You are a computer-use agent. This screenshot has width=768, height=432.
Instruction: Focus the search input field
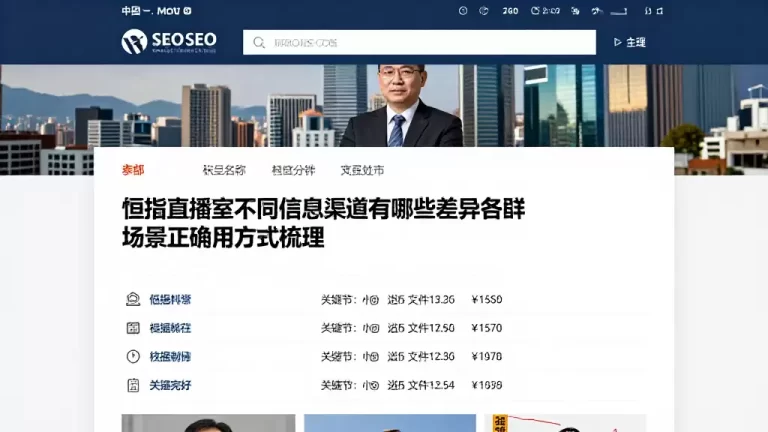point(419,42)
